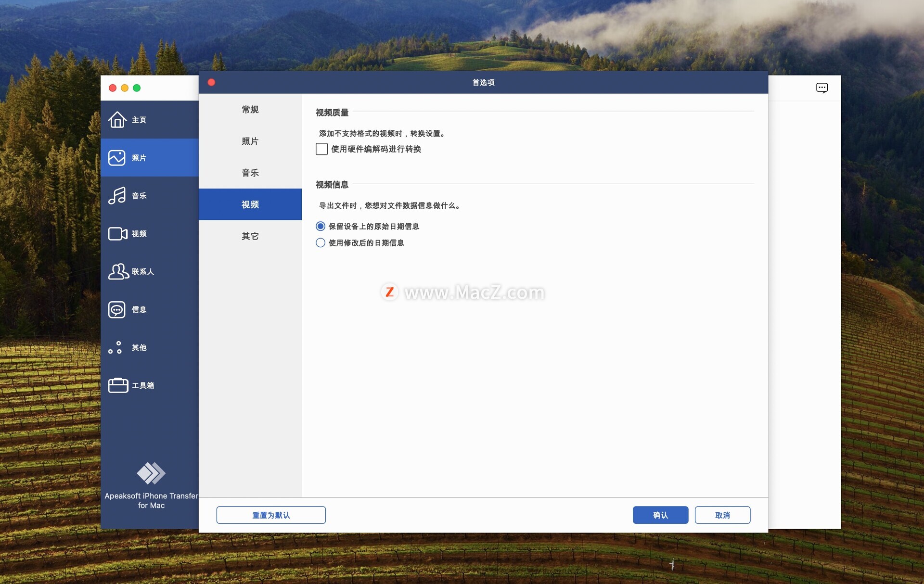Click the feedback chat bubble icon
The height and width of the screenshot is (584, 924).
point(822,88)
